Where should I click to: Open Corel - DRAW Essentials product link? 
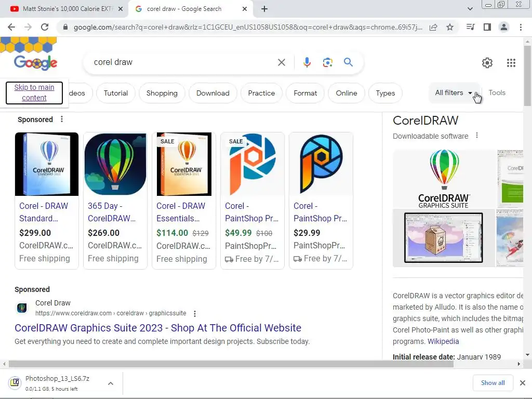(181, 212)
